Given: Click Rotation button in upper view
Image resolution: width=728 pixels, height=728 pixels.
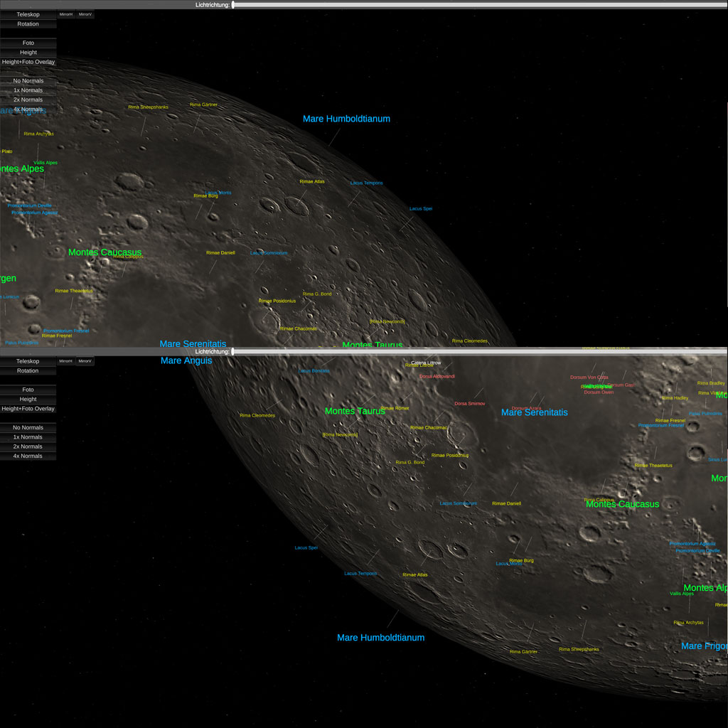Looking at the screenshot, I should pyautogui.click(x=28, y=23).
